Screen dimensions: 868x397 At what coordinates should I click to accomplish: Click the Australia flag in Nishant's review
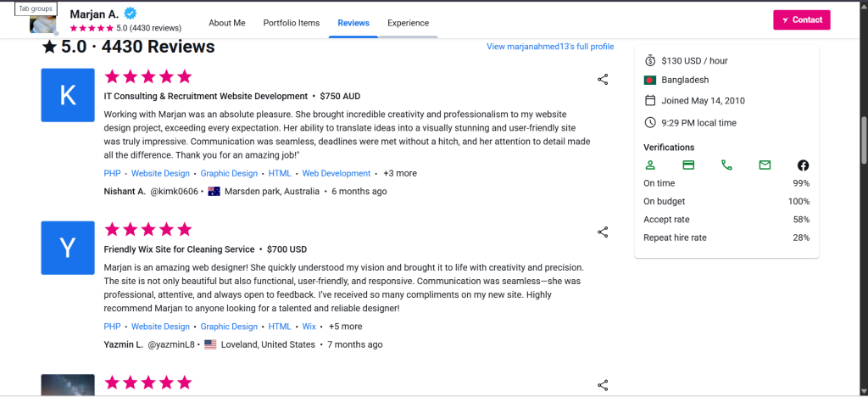(214, 192)
